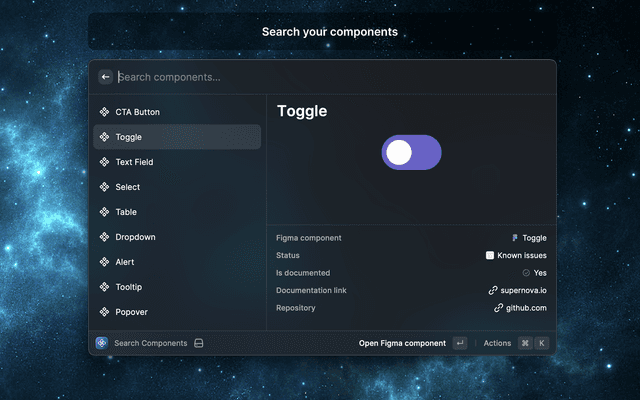Flip the purple toggle switch preview

pos(411,152)
